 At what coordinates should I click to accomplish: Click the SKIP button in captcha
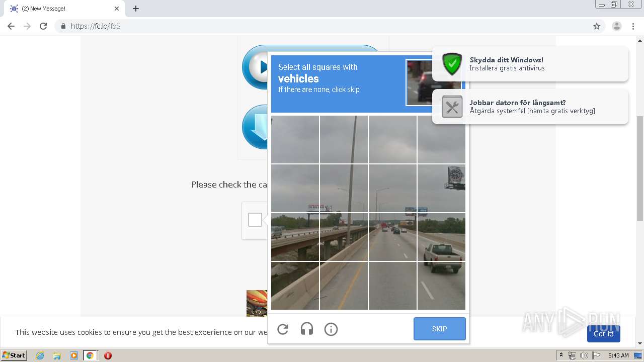(x=439, y=329)
